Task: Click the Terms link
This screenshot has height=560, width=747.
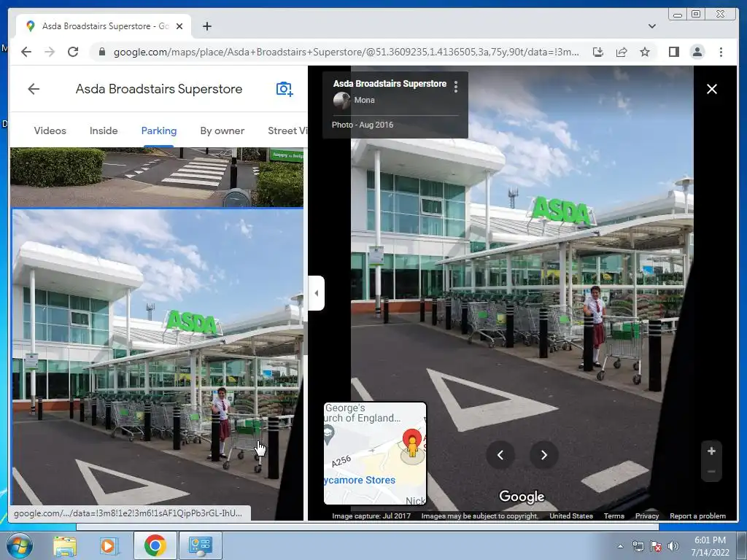Action: point(614,516)
